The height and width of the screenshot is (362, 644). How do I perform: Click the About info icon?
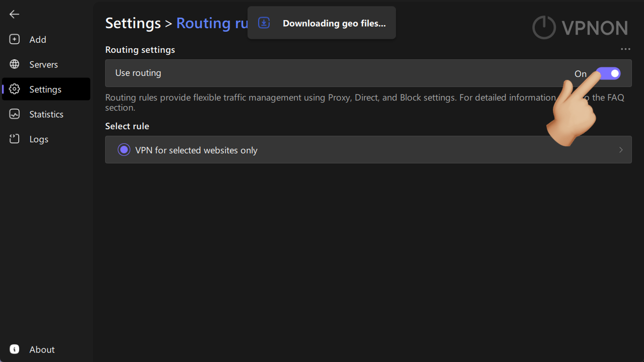point(14,349)
